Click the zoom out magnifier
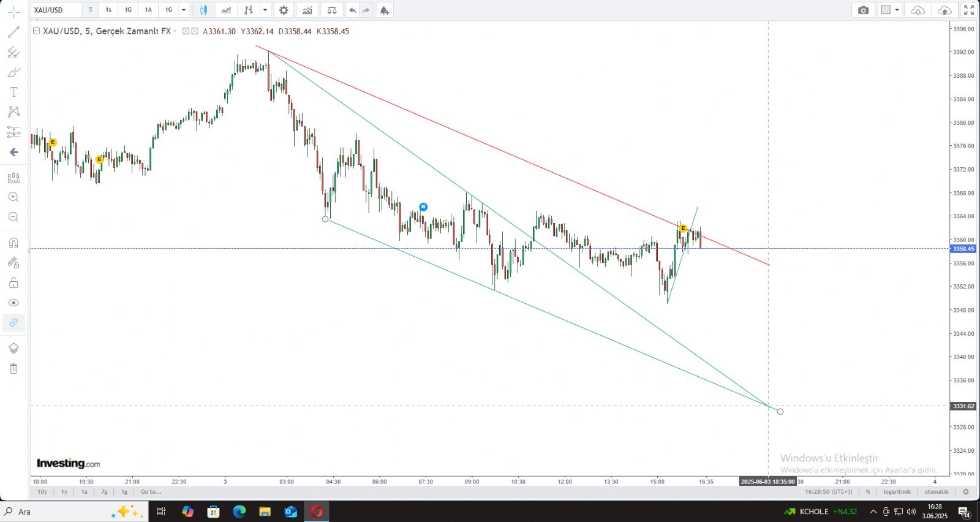This screenshot has width=980, height=522. point(13,217)
